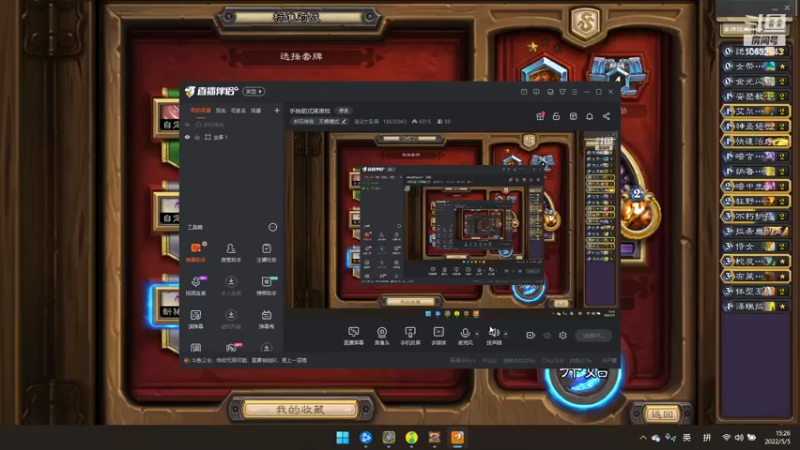
Task: Open the gift box icon with red badge
Action: click(540, 116)
